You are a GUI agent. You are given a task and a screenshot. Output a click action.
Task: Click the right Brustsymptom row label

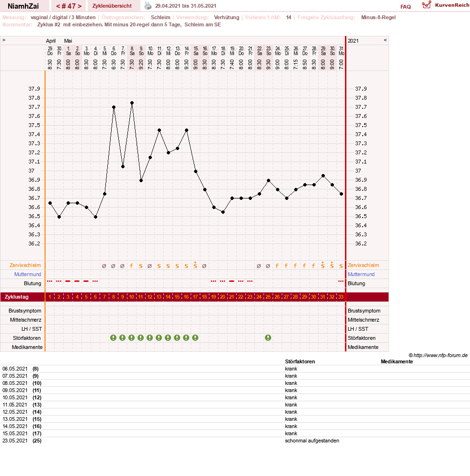click(x=364, y=311)
